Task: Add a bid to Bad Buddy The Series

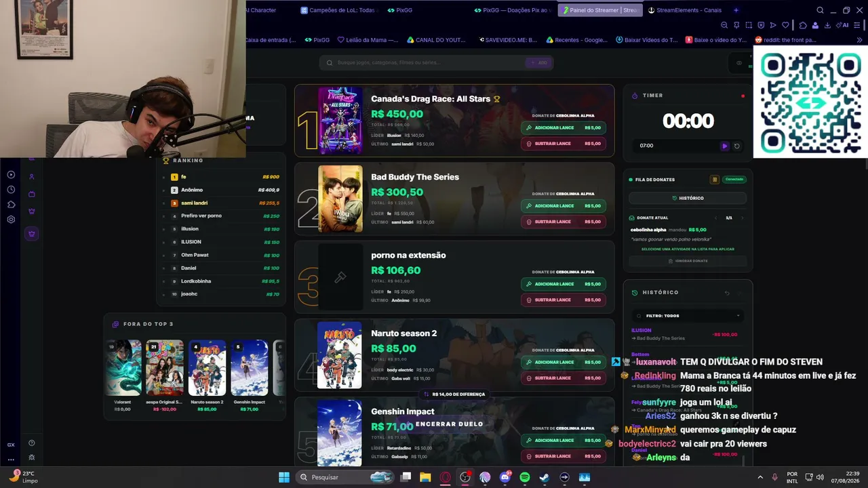Action: (x=564, y=206)
